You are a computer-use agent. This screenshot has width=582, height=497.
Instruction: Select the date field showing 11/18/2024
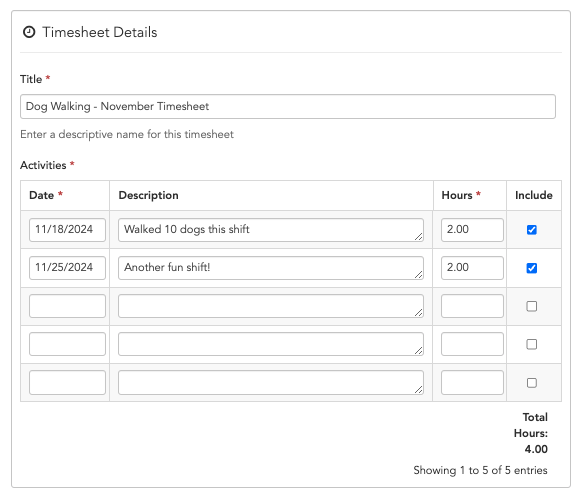pyautogui.click(x=67, y=230)
